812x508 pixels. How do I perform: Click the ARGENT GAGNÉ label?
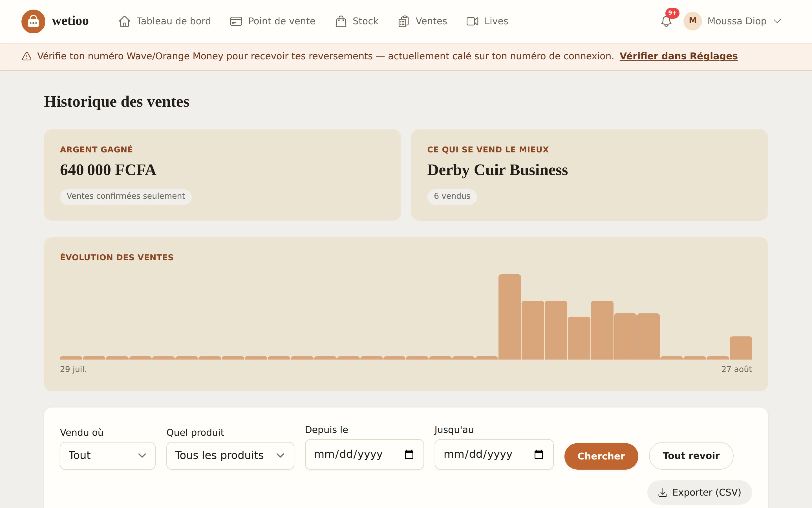pos(96,150)
